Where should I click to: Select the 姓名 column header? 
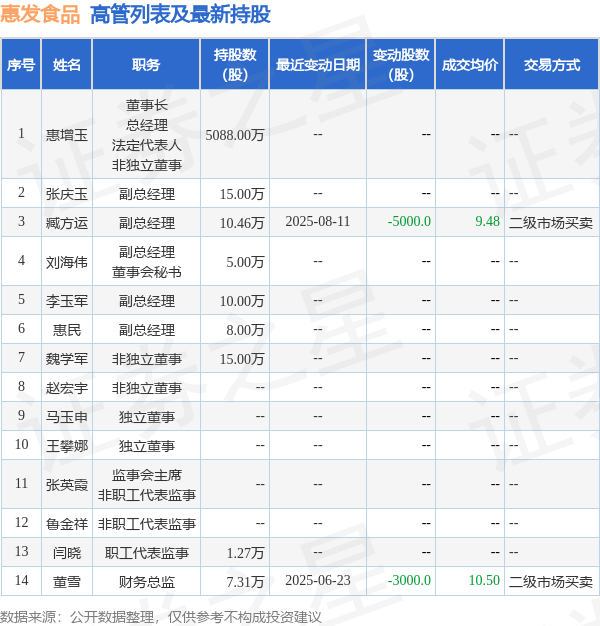coord(67,65)
